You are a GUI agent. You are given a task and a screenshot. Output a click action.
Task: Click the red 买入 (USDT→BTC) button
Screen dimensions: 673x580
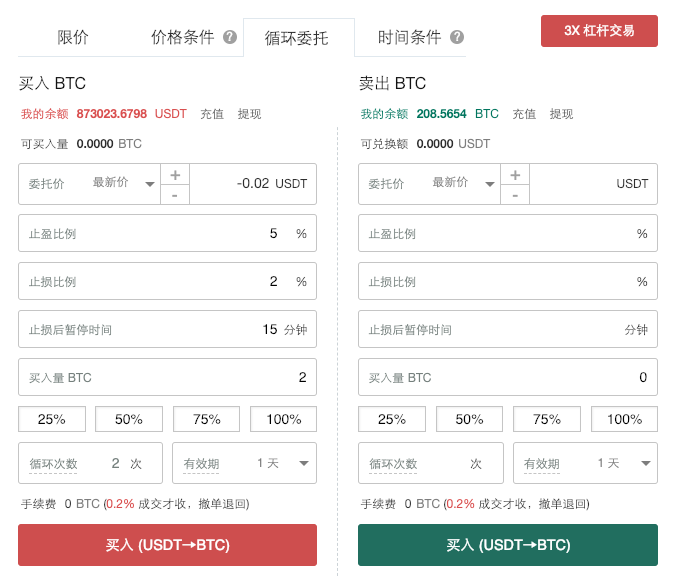pos(167,545)
